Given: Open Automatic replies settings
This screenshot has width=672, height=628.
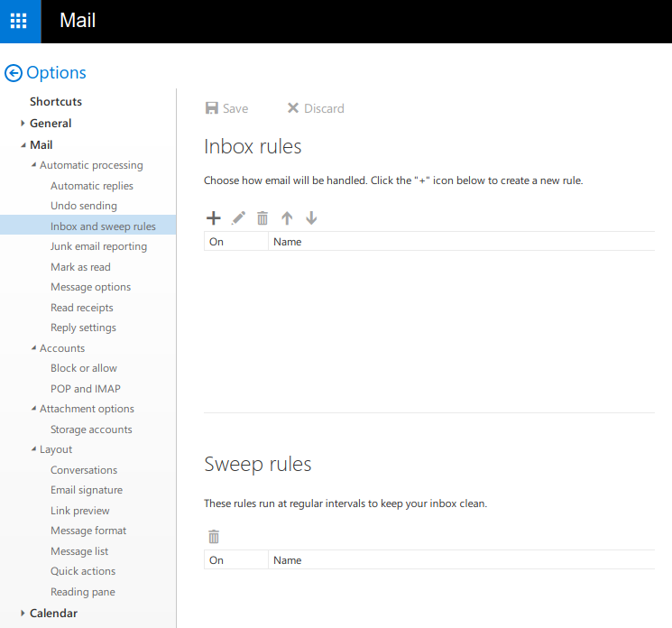Looking at the screenshot, I should click(x=91, y=186).
